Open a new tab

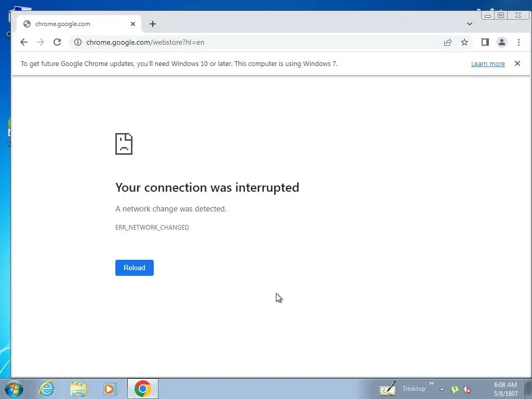153,24
